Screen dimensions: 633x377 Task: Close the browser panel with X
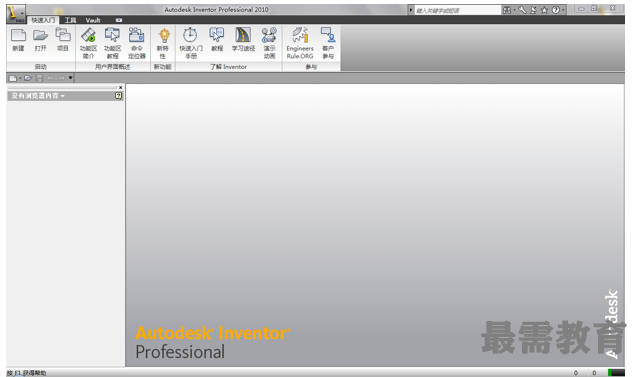[120, 88]
